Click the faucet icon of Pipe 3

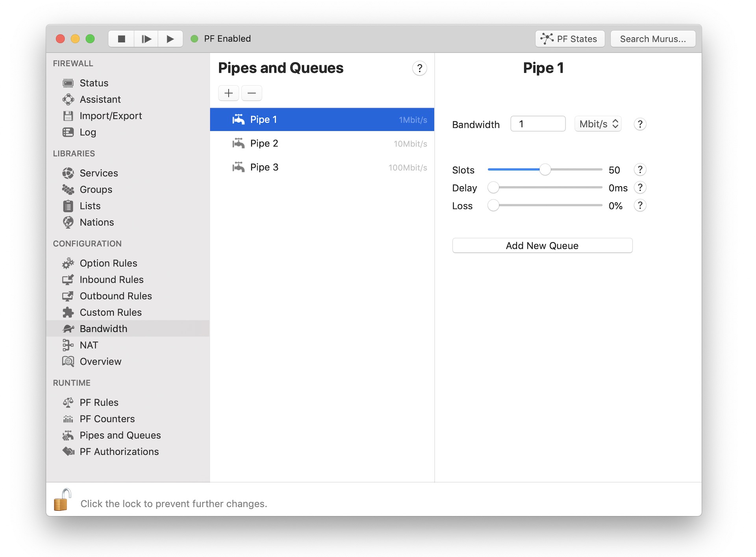point(238,167)
